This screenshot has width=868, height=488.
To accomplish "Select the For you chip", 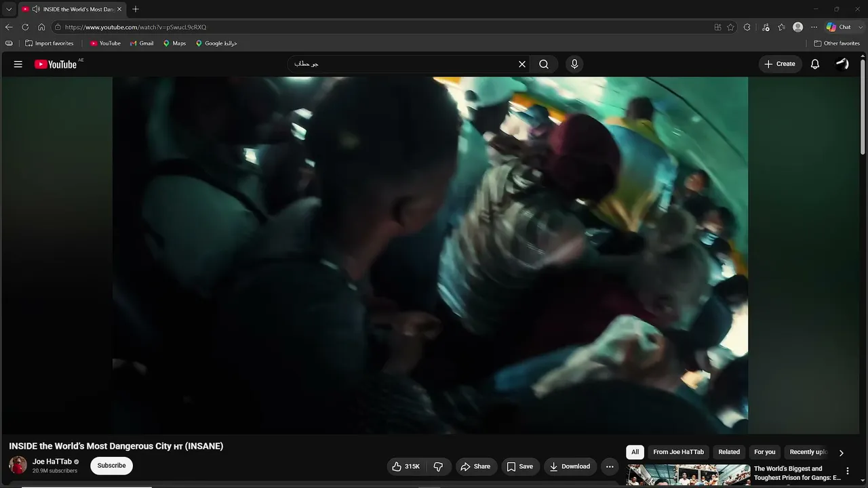I will (x=765, y=452).
